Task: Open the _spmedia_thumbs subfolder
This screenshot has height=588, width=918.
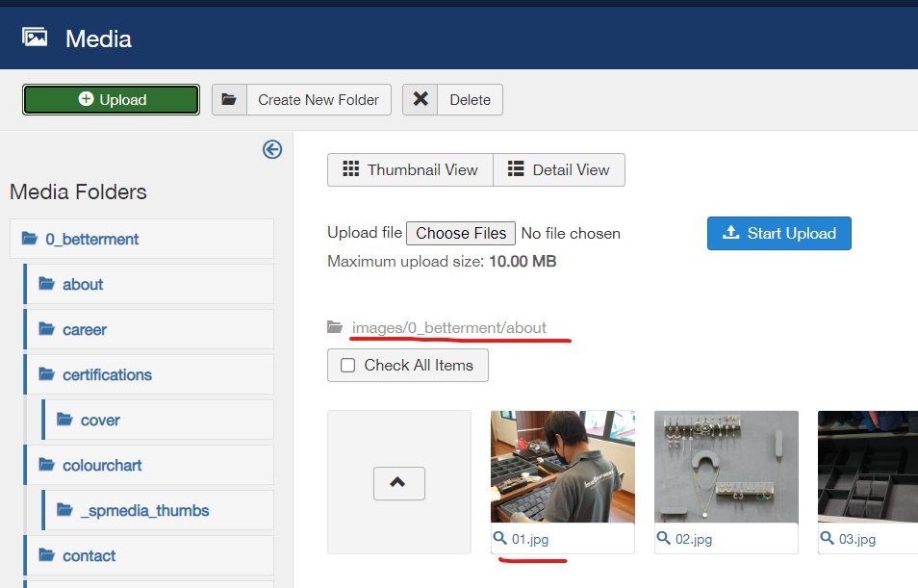Action: coord(158,511)
